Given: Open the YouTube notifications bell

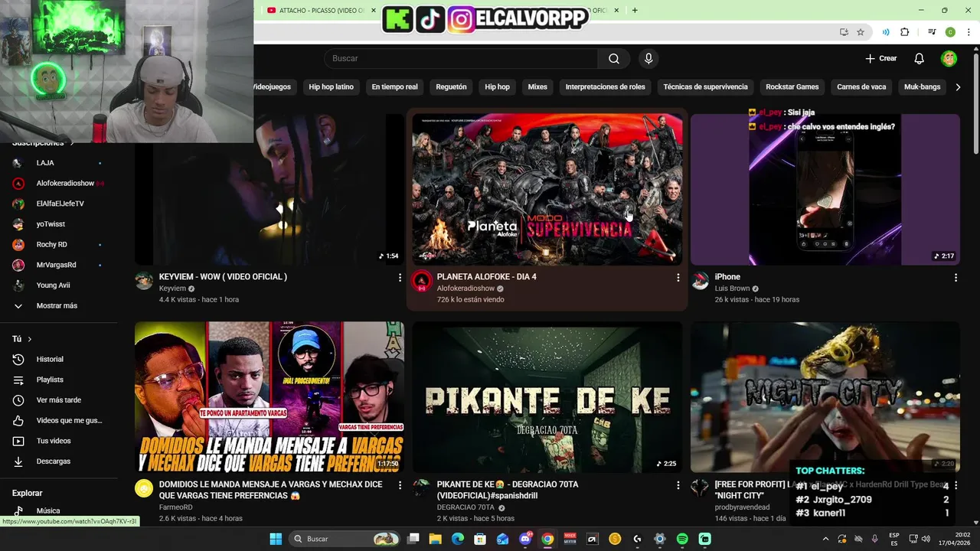Looking at the screenshot, I should [x=920, y=58].
